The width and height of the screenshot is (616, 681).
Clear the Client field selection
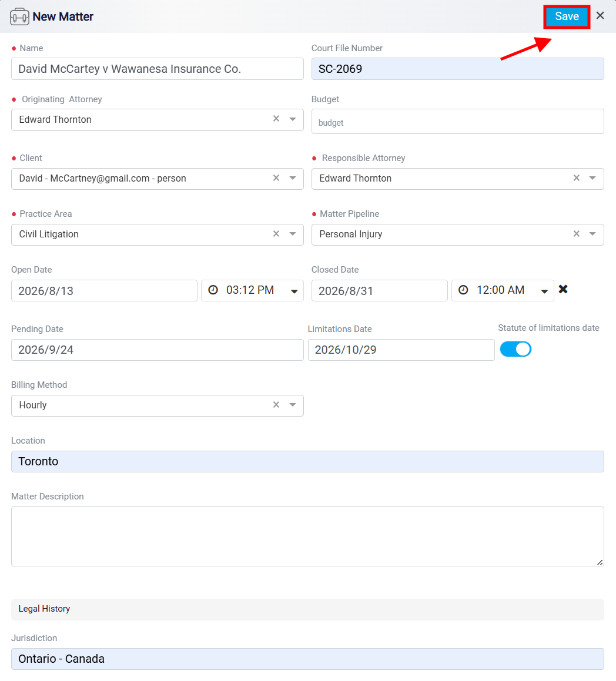pyautogui.click(x=276, y=177)
